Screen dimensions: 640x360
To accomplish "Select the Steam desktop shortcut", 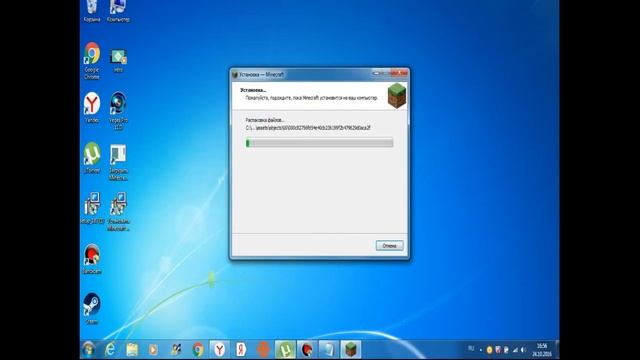I will click(x=92, y=309).
